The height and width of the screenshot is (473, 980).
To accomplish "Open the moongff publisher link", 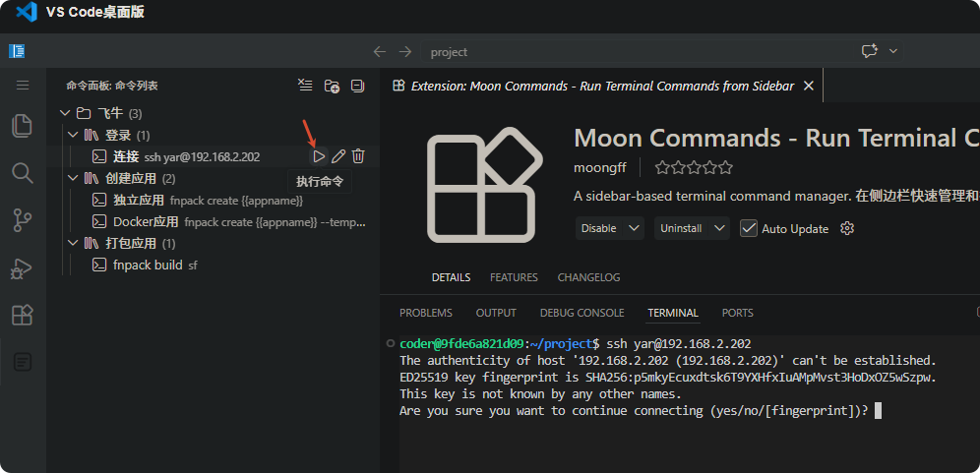I will point(602,167).
